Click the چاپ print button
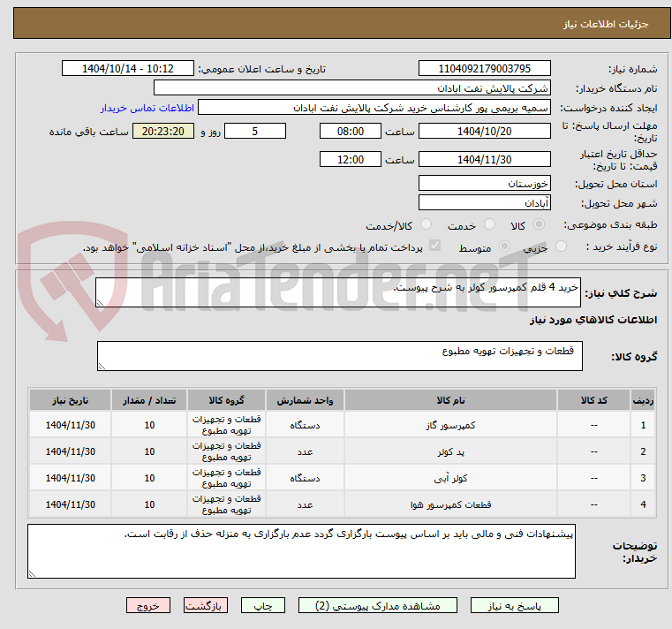 click(x=263, y=605)
